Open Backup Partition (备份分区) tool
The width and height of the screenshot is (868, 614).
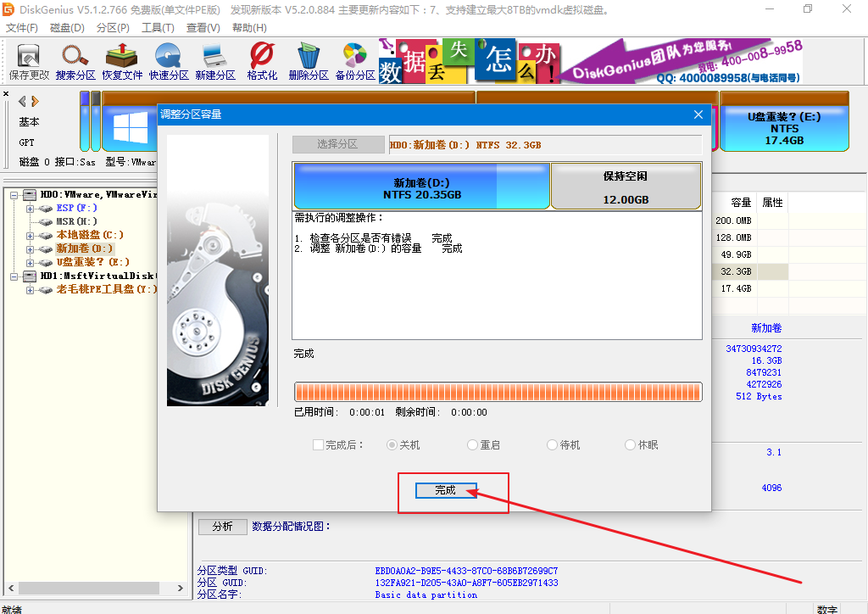click(x=355, y=61)
